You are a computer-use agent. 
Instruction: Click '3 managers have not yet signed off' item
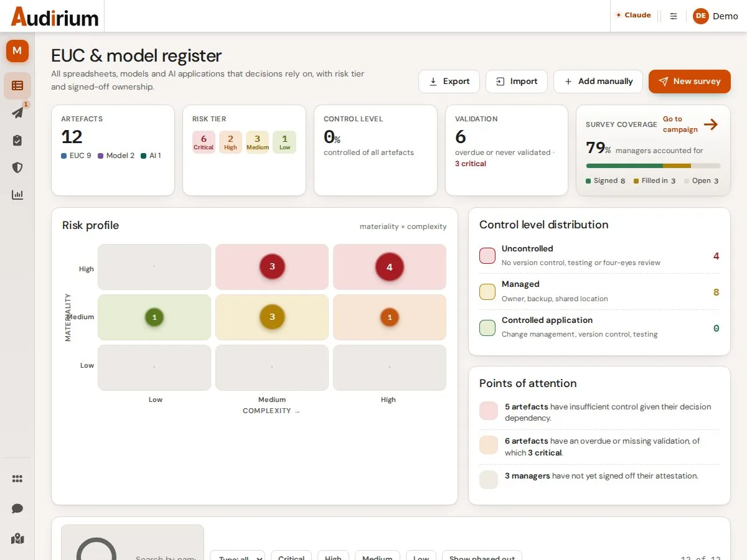[x=599, y=479]
